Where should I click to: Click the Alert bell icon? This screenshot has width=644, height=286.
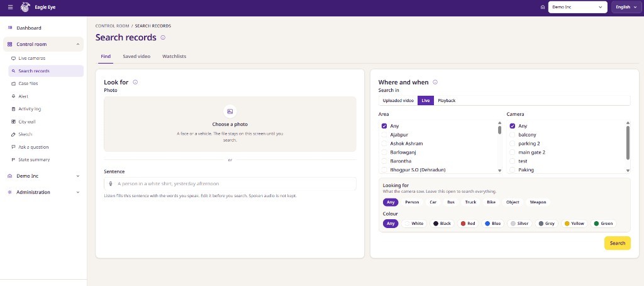(14, 96)
